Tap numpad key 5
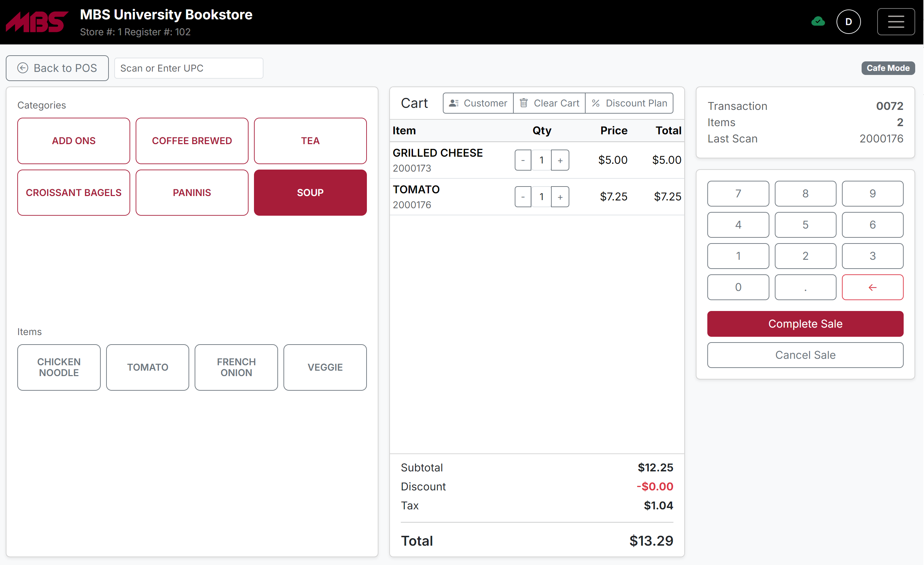924x565 pixels. 805,225
